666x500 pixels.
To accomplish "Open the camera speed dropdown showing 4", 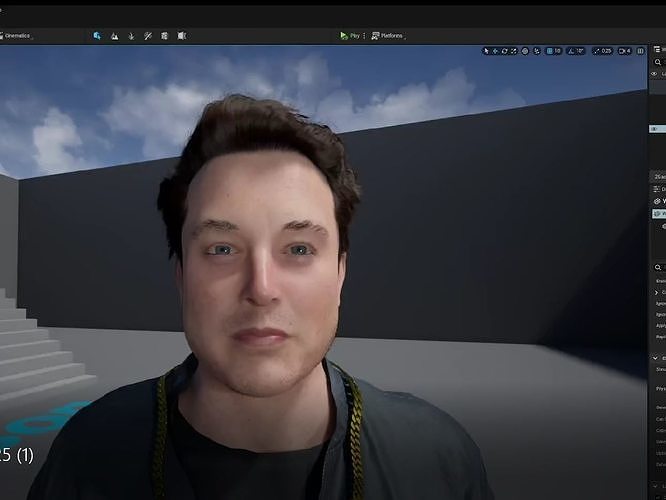I will pos(624,51).
